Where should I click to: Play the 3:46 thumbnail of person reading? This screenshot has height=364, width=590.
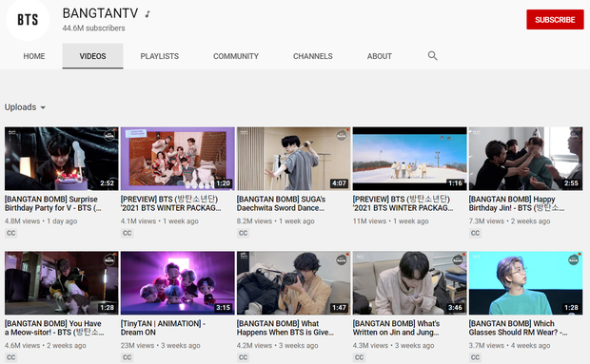(410, 283)
